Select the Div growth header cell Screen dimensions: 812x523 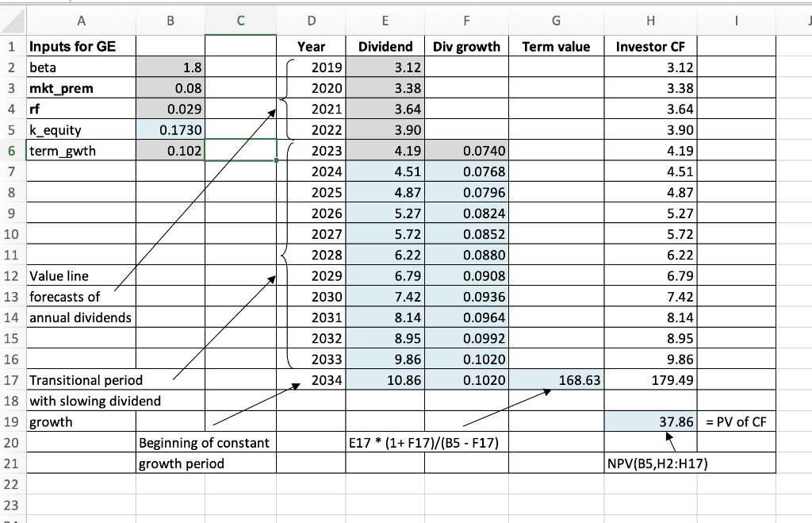(466, 46)
